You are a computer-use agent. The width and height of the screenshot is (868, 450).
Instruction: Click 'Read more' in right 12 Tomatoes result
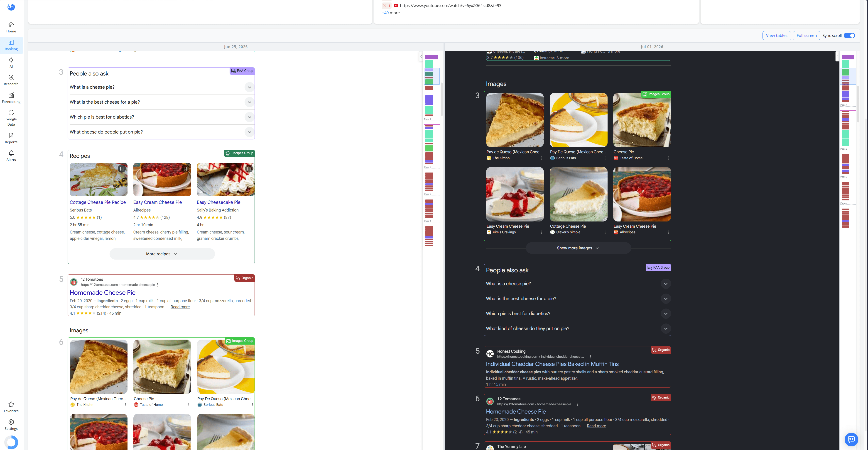click(x=596, y=426)
